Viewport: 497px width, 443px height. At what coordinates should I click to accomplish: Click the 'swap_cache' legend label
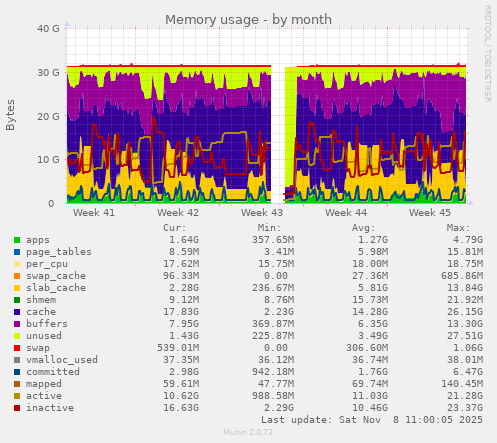click(56, 276)
